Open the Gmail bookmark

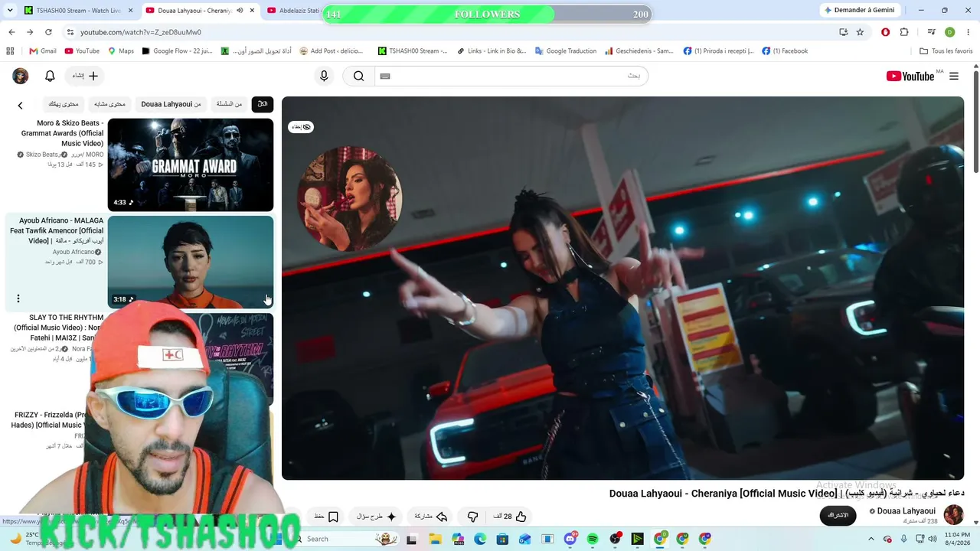43,51
